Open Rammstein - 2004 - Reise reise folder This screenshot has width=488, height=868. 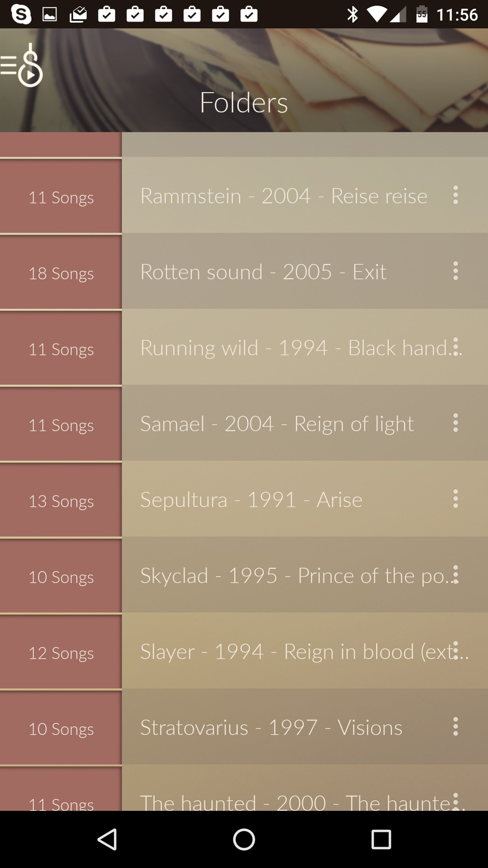point(284,196)
